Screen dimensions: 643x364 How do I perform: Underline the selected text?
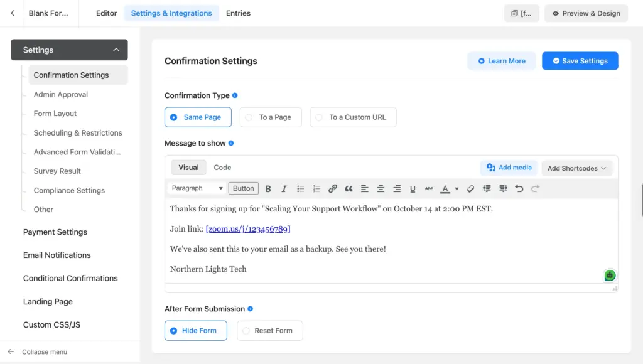413,188
